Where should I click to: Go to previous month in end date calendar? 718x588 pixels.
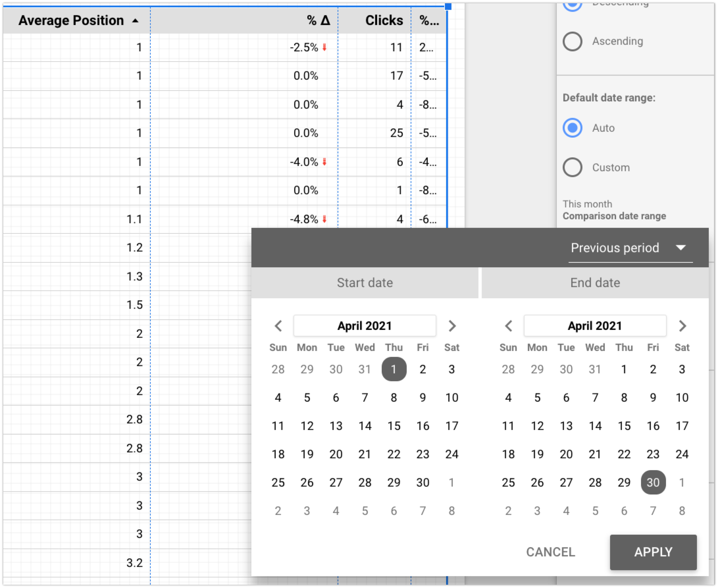coord(508,326)
